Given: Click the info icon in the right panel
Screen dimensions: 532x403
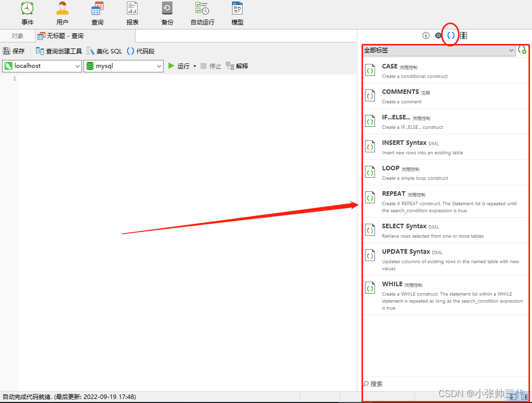Looking at the screenshot, I should point(426,35).
